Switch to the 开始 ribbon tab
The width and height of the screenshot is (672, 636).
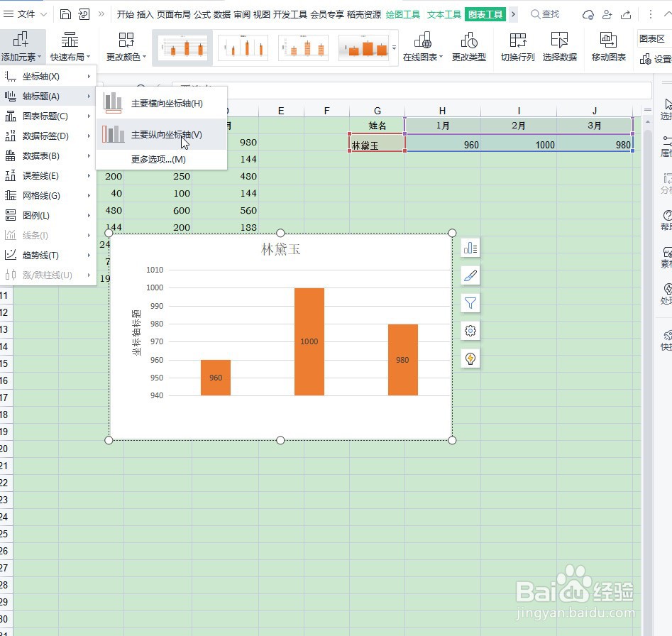(x=125, y=15)
